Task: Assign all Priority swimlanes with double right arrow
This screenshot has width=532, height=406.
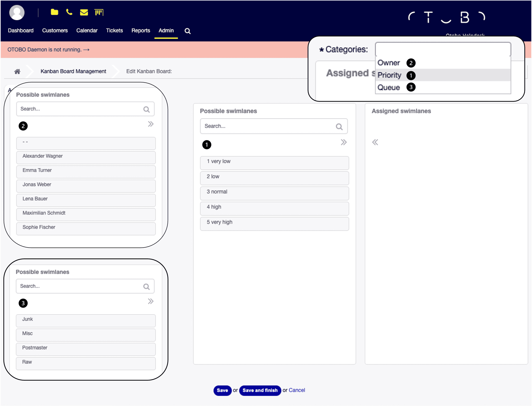Action: click(x=343, y=142)
